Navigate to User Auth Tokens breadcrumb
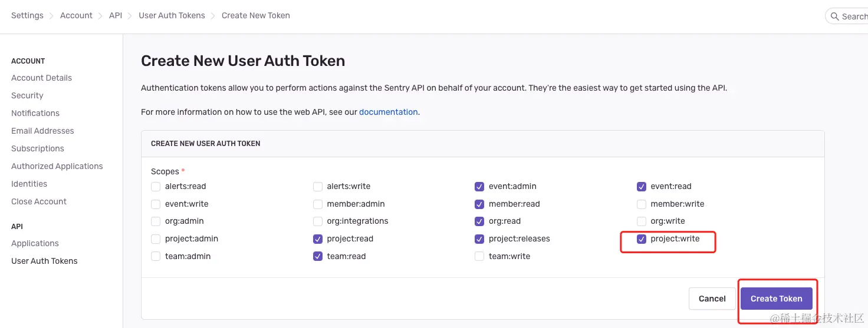868x328 pixels. click(172, 15)
